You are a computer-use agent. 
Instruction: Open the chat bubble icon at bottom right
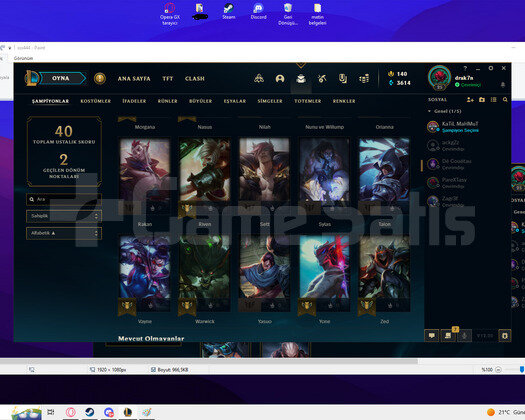[432, 335]
